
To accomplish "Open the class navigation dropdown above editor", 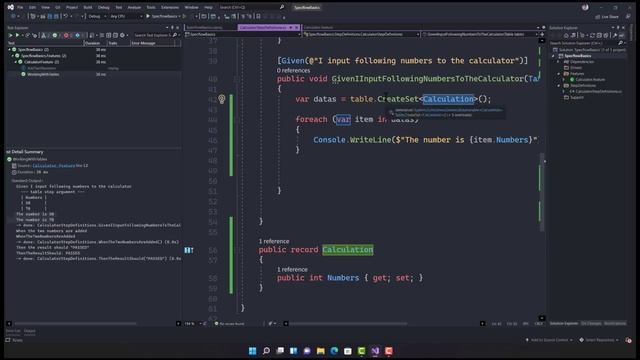I will [x=361, y=34].
